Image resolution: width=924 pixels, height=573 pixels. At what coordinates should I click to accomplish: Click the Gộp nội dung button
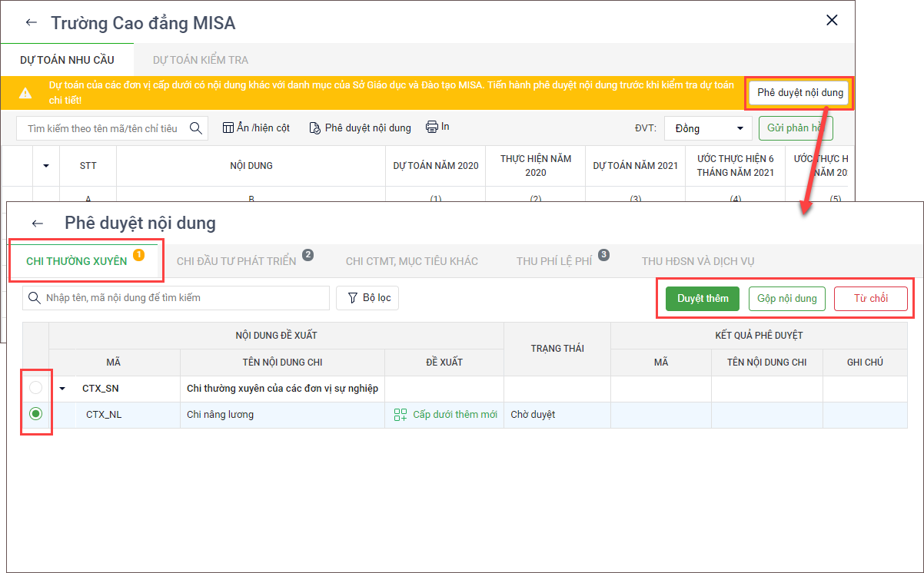(786, 298)
